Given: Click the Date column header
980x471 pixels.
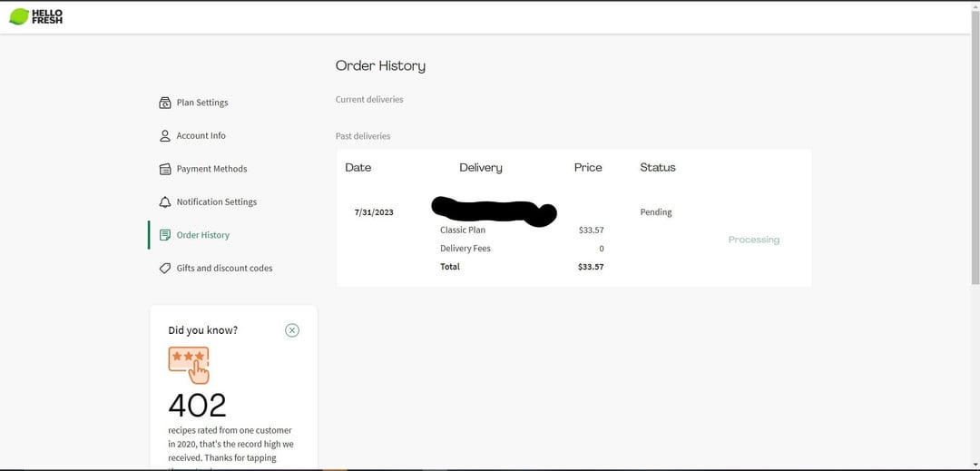Looking at the screenshot, I should point(358,168).
